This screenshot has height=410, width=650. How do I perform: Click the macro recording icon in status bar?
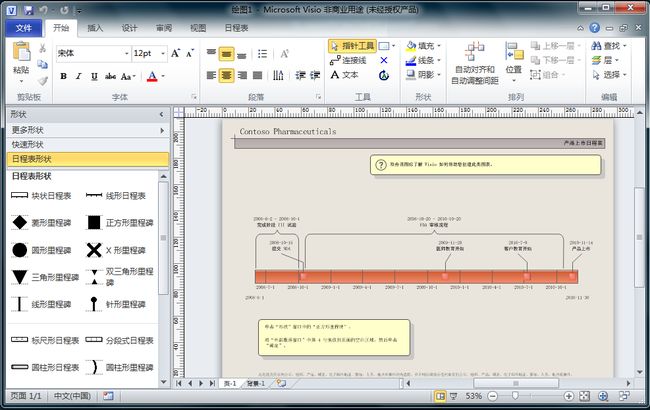[108, 396]
